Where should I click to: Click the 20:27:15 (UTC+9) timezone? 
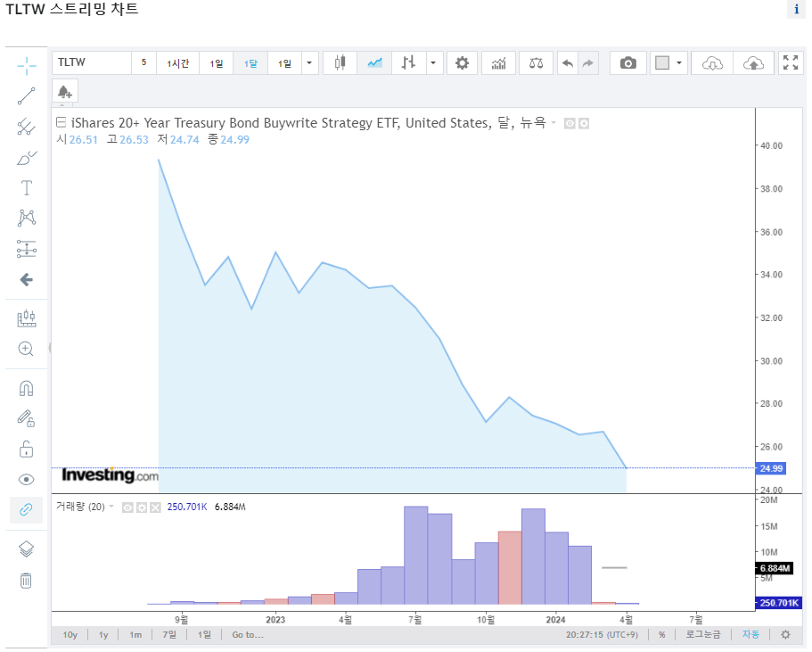tap(602, 635)
